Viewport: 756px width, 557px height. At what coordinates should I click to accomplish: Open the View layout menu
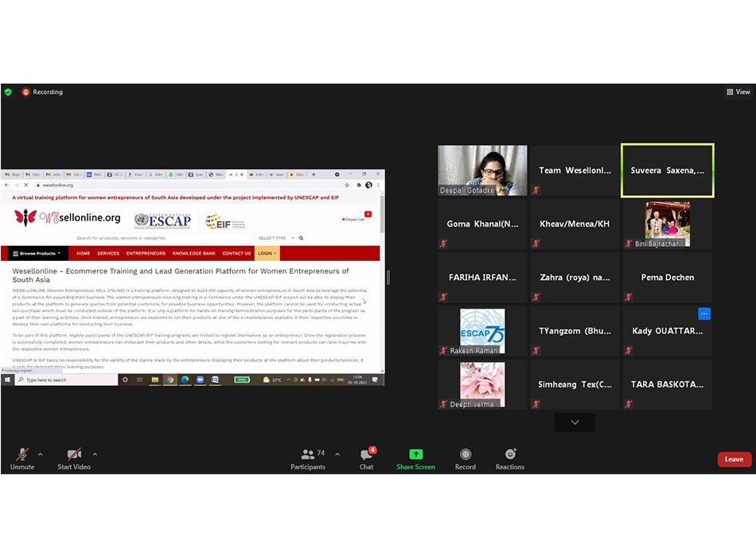pyautogui.click(x=738, y=92)
